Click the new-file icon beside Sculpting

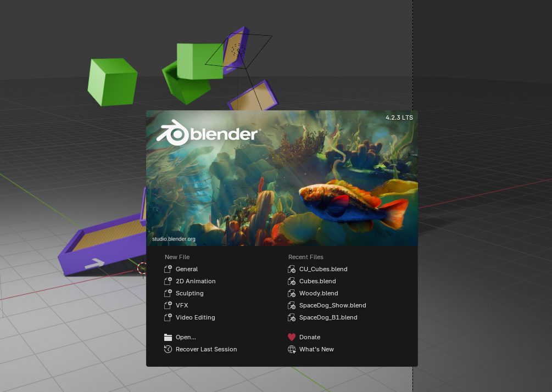pos(168,293)
